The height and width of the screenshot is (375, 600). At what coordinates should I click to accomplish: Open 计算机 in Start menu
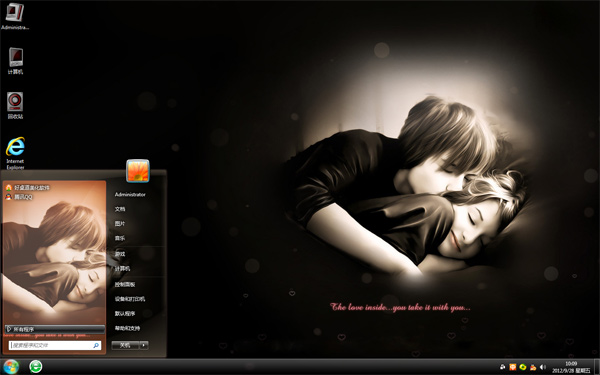click(122, 269)
